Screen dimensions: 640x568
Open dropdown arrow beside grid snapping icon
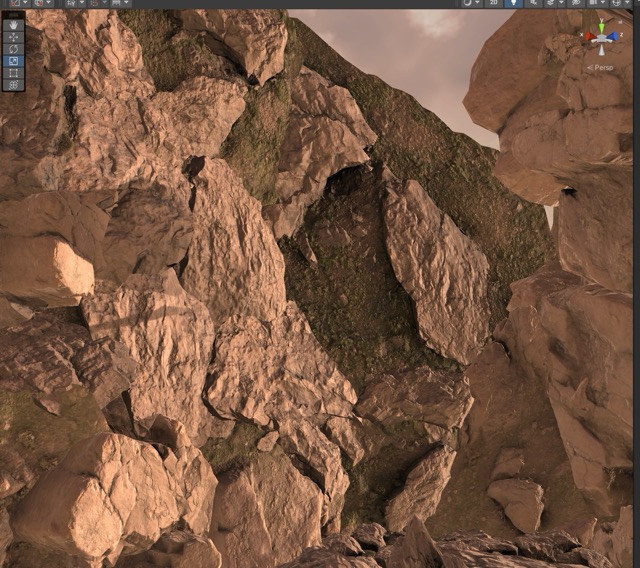point(104,2)
